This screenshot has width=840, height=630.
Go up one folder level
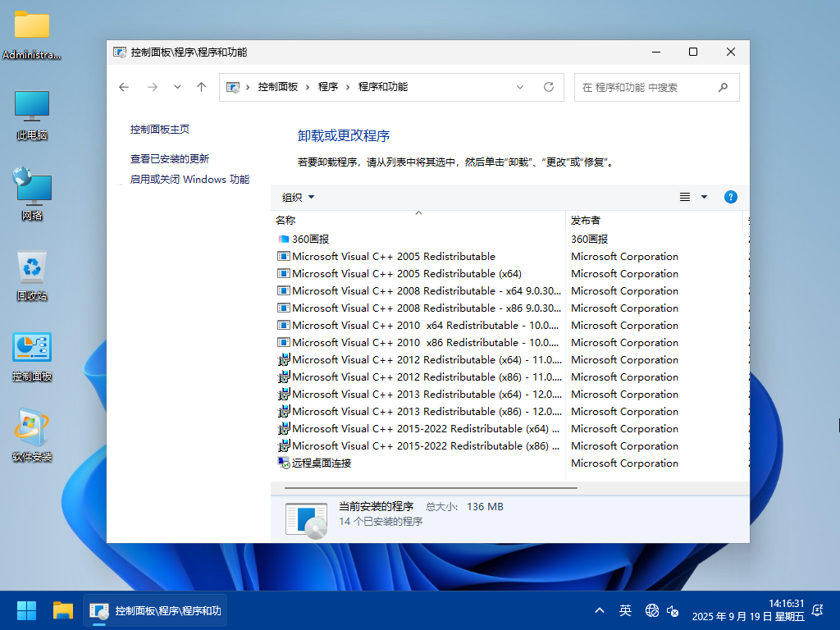point(201,87)
